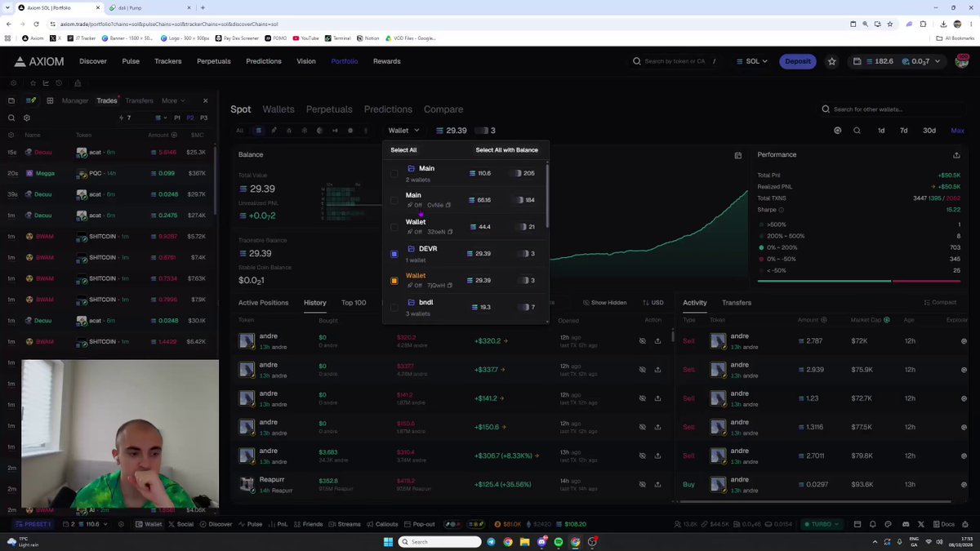Uncheck the orange Wallet 7jQwH checkbox
The height and width of the screenshot is (551, 980).
[394, 281]
